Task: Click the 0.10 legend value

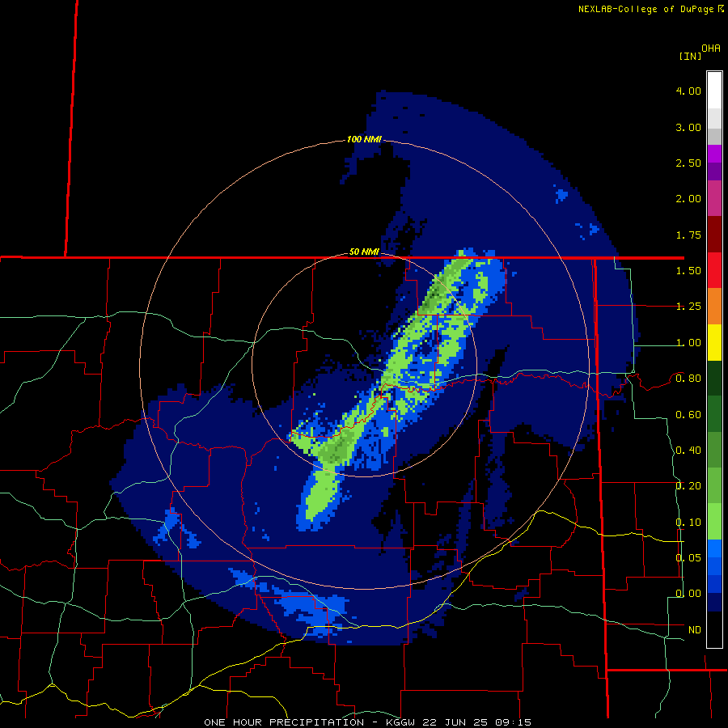Action: click(x=688, y=523)
